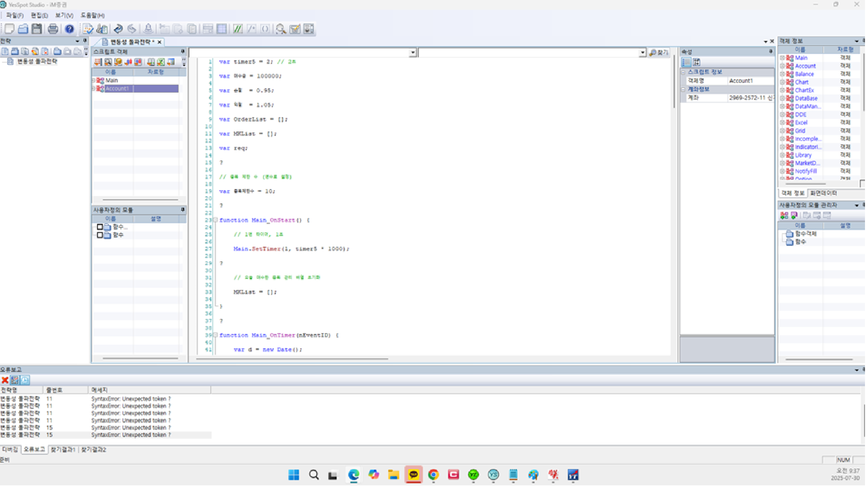Collapse the 계좌정보 property section
868x488 pixels.
[683, 89]
